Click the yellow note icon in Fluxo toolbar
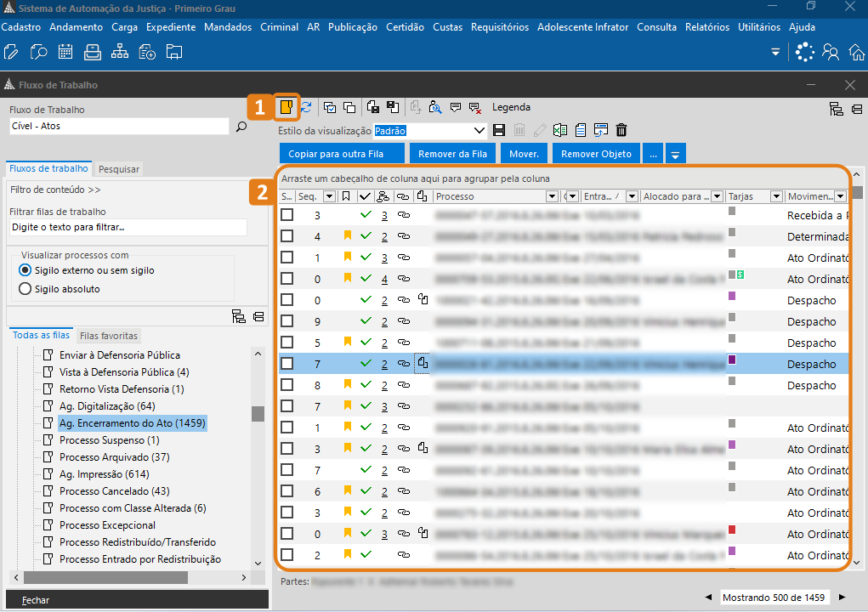The image size is (868, 612). click(286, 107)
